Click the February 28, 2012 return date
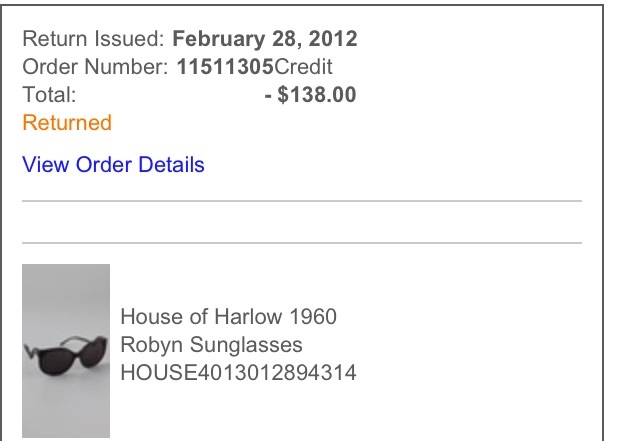620x441 pixels. pyautogui.click(x=265, y=39)
